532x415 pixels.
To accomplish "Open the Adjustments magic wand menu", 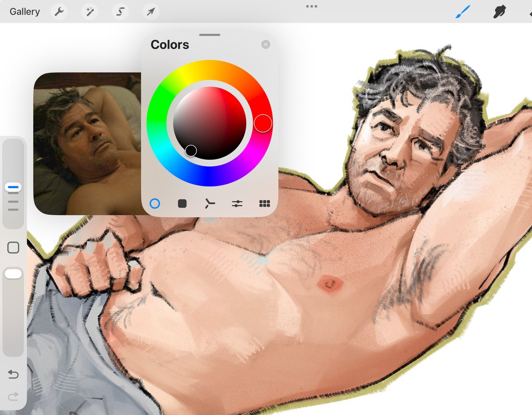I will click(90, 12).
